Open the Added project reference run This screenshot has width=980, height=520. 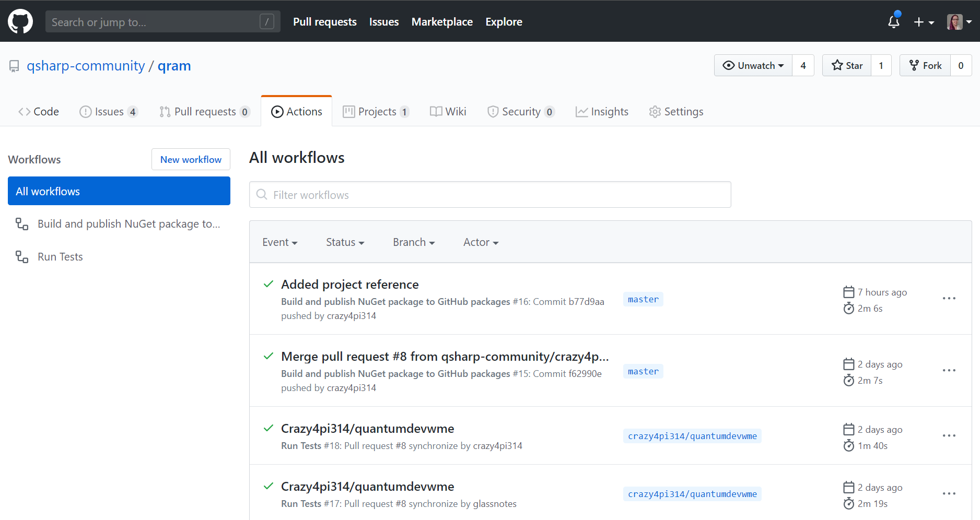pos(350,285)
